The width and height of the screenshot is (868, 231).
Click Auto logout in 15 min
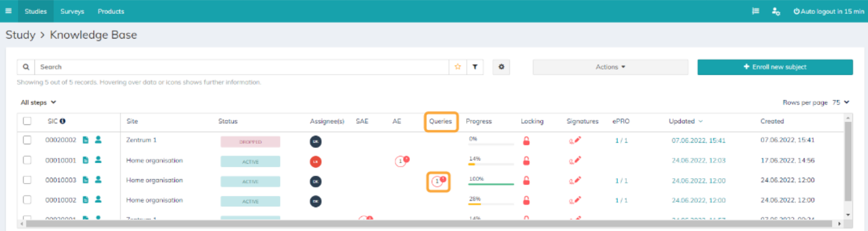829,11
